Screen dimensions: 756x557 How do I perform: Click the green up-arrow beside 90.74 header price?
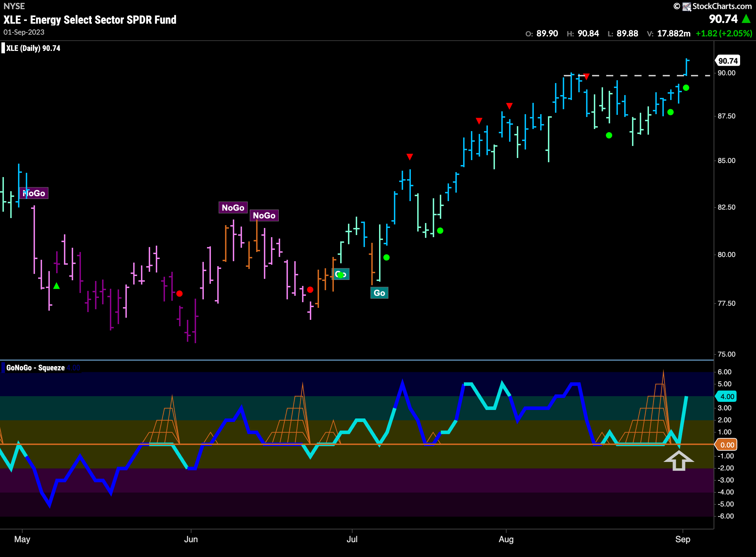(746, 19)
